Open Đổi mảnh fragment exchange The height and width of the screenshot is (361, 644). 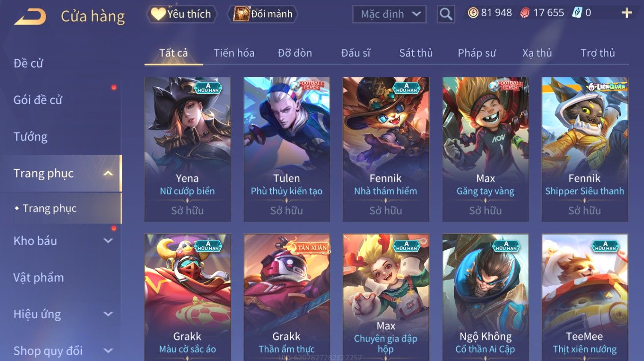click(263, 14)
